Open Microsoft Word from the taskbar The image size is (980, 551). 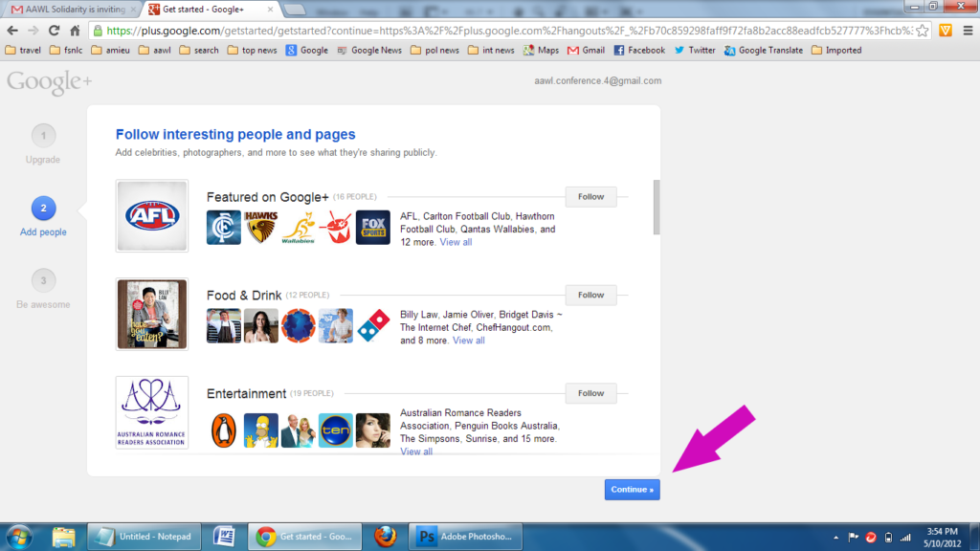coord(224,537)
